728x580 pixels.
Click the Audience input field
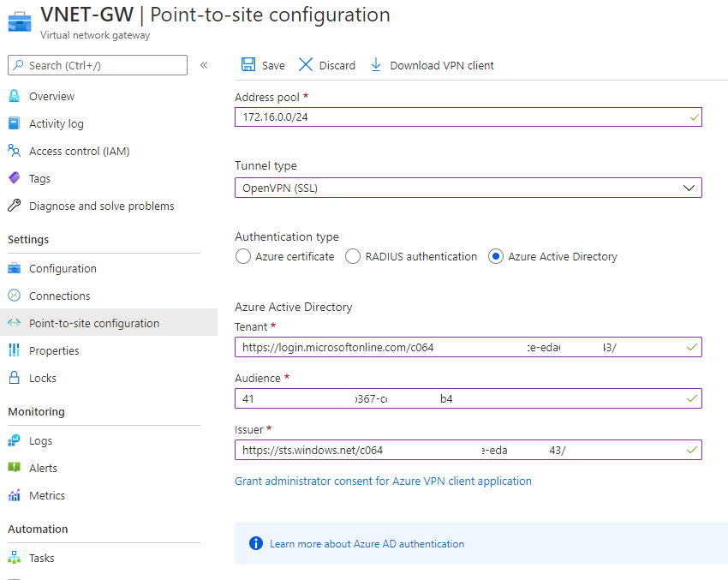coord(468,398)
